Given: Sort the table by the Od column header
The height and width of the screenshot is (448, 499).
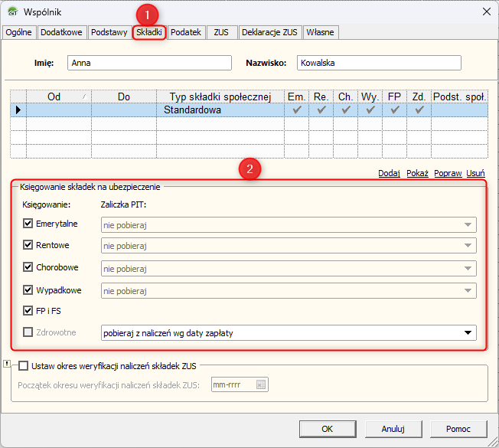Looking at the screenshot, I should (54, 96).
